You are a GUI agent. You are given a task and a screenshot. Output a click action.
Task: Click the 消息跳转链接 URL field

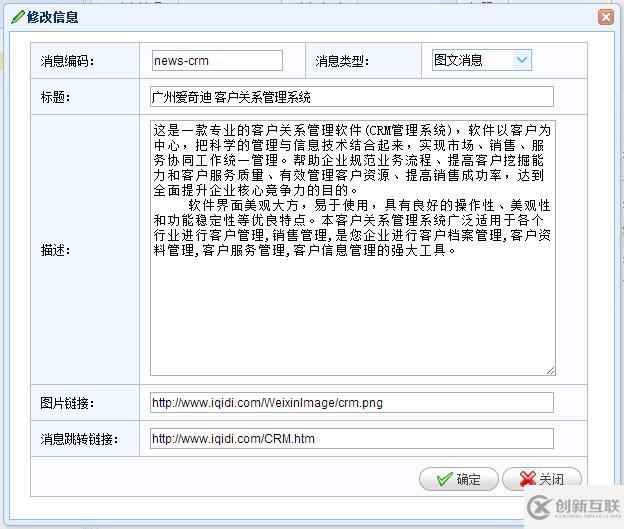(352, 439)
